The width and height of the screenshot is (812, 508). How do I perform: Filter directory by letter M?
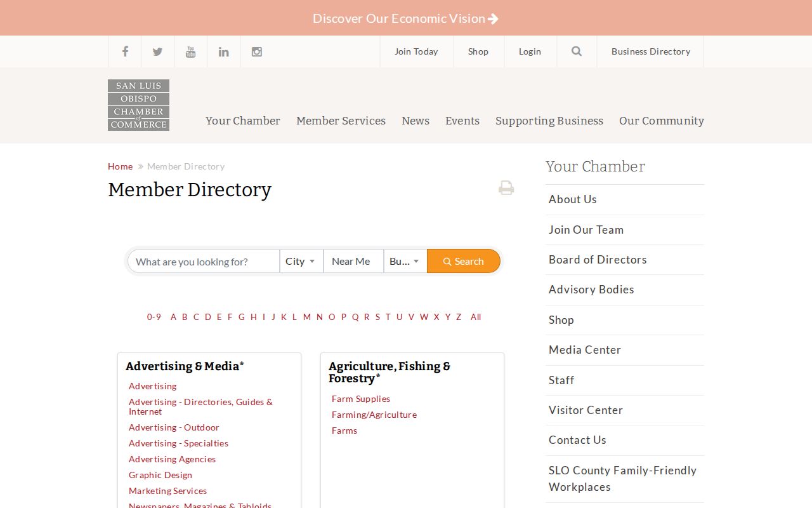307,317
